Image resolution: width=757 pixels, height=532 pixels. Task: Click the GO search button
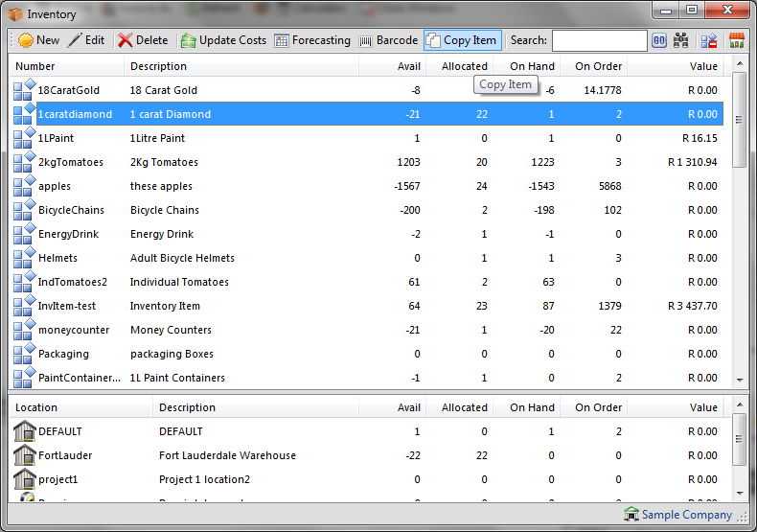tap(659, 40)
